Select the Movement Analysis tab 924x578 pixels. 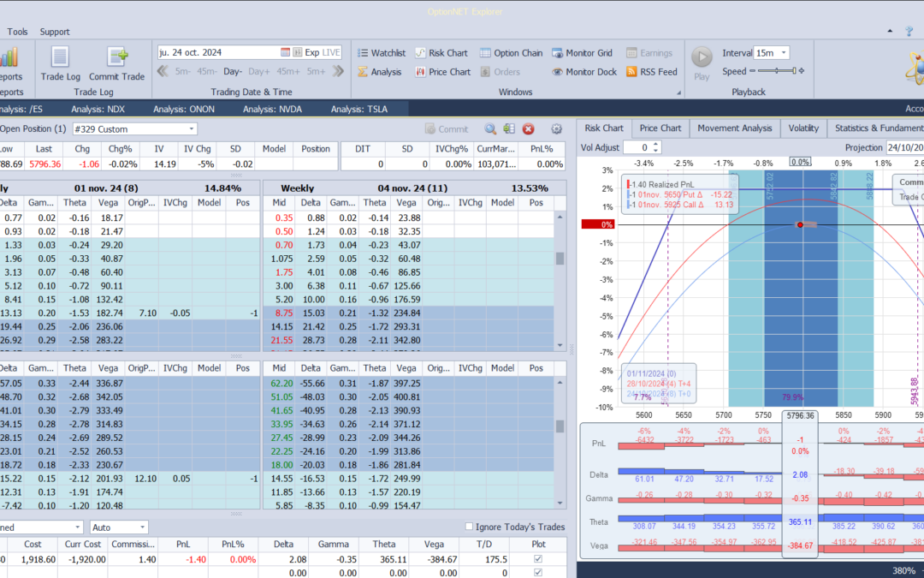coord(734,128)
